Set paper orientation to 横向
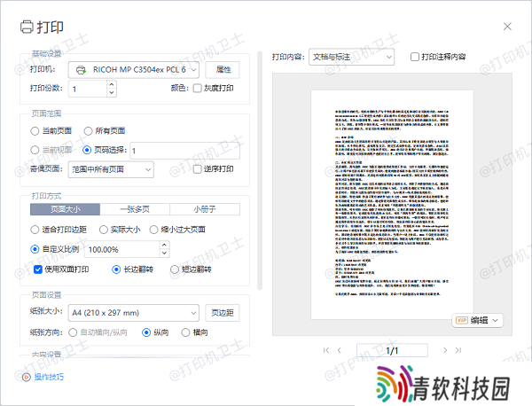The image size is (532, 406). tap(185, 332)
